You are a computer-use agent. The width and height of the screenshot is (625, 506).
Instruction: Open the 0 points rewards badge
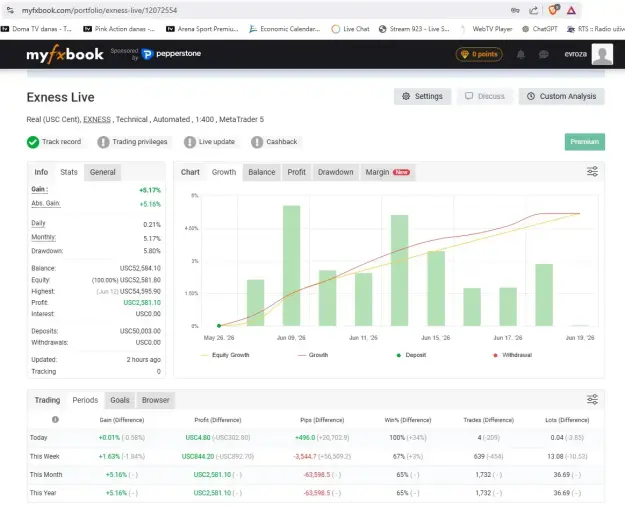click(479, 54)
